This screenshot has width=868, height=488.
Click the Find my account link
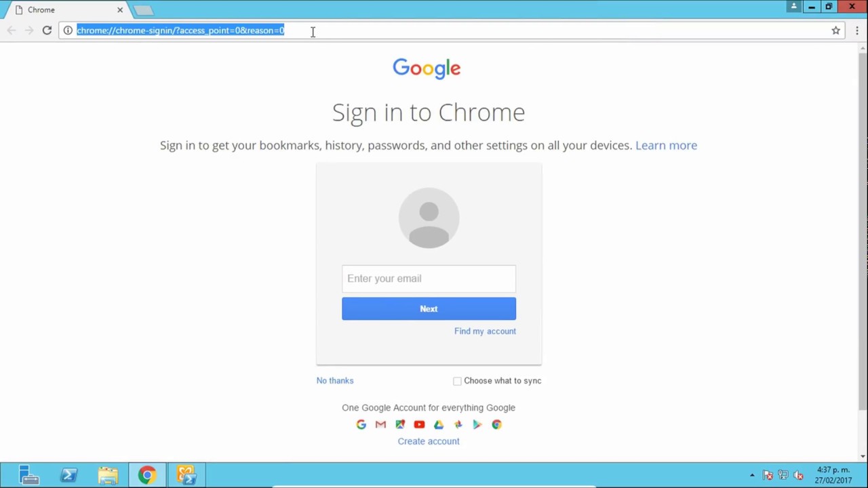(485, 331)
